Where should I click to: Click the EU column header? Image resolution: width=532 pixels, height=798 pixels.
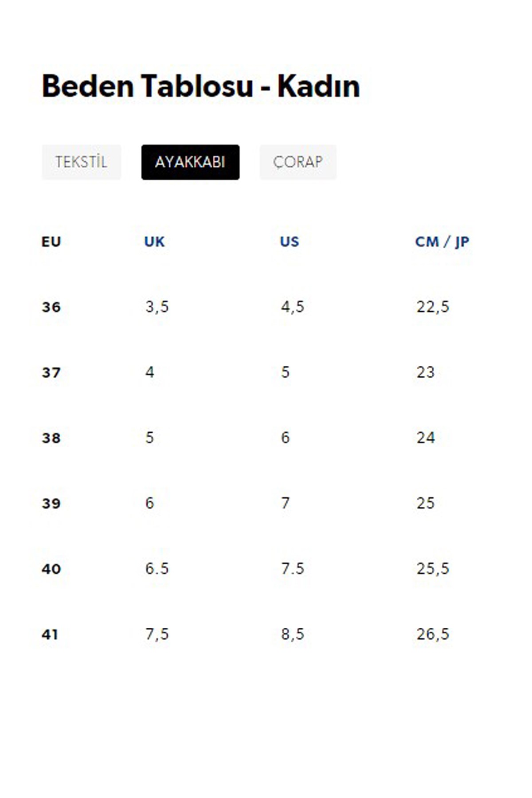coord(51,242)
